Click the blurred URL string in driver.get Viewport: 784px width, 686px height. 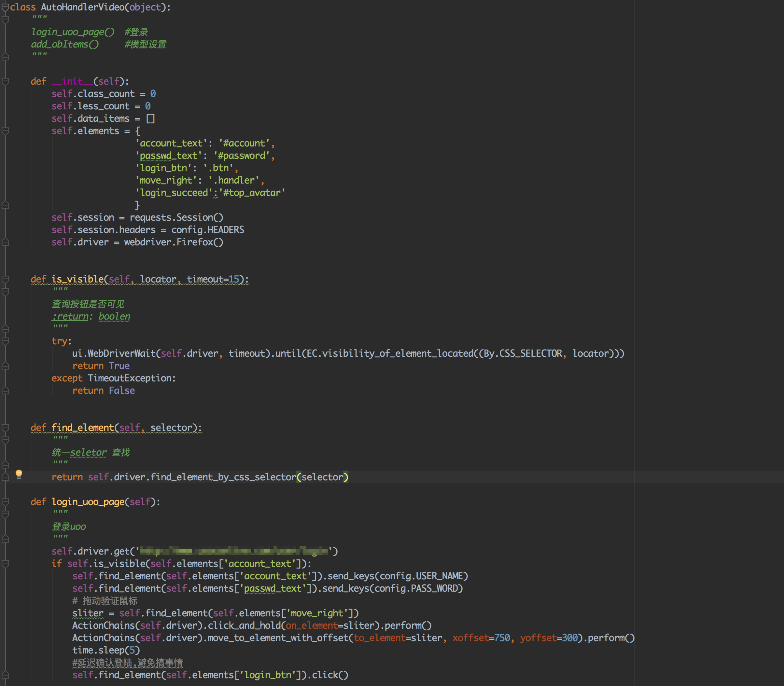click(x=234, y=551)
